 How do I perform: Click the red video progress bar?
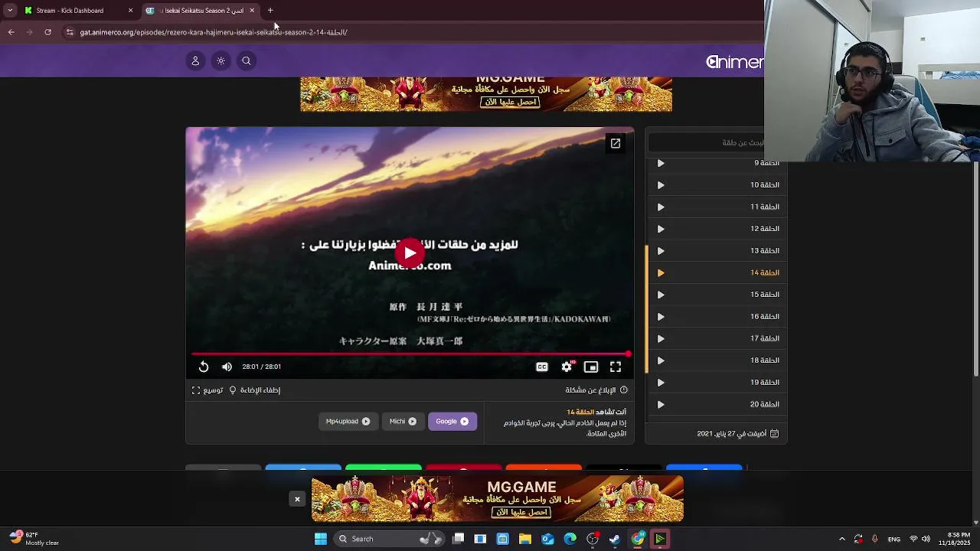pyautogui.click(x=410, y=354)
